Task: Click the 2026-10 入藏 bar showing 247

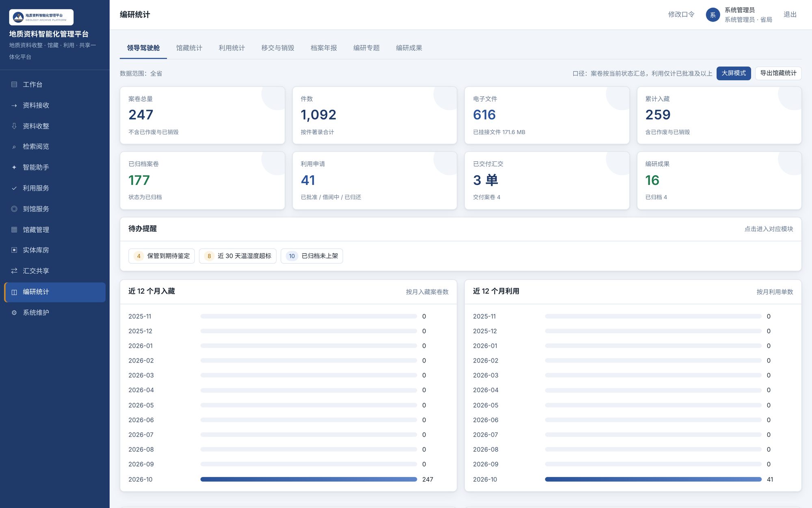Action: (309, 480)
